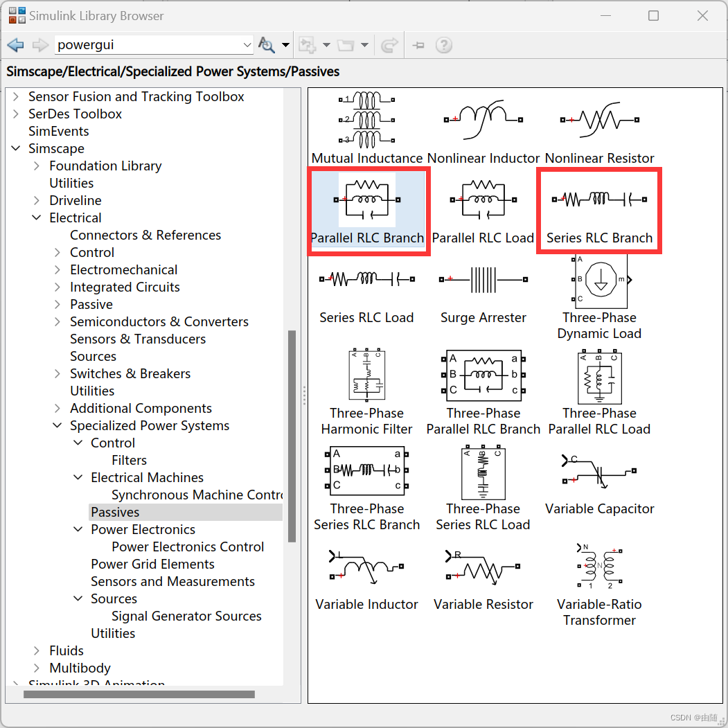Expand the Fluids tree node
Viewport: 728px width, 728px height.
coord(36,651)
